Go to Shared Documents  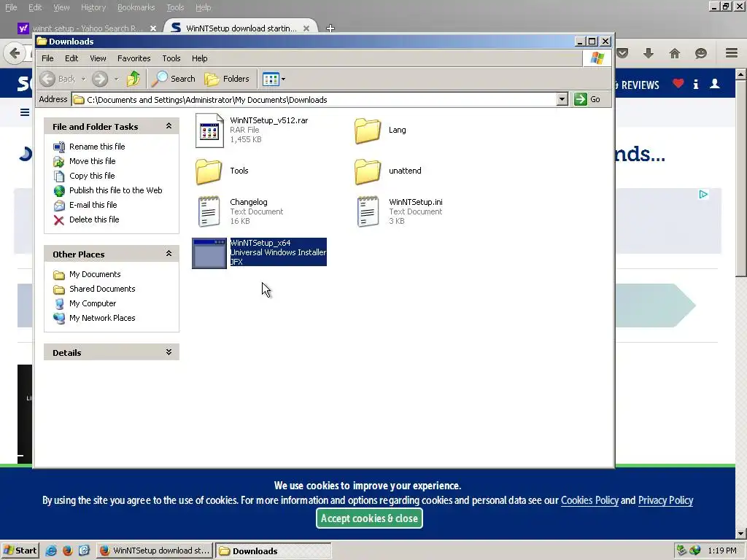coord(102,289)
